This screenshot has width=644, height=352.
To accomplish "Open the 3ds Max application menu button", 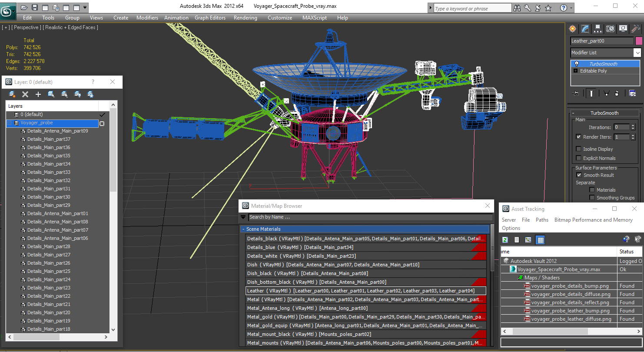I will 8,10.
